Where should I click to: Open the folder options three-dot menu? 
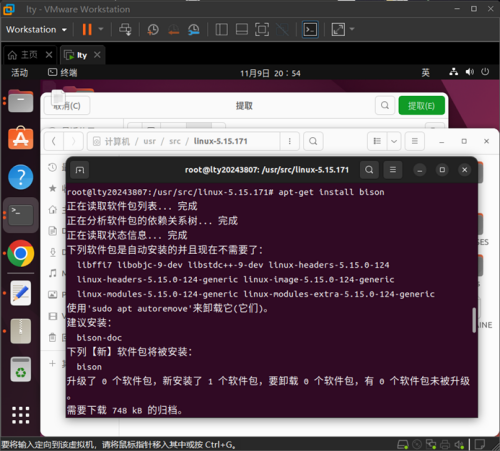coord(289,141)
